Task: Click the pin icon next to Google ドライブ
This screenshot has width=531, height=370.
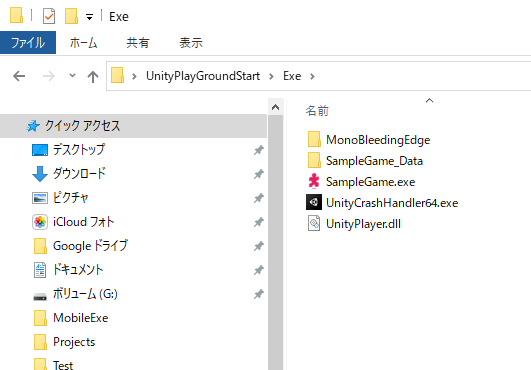Action: point(259,246)
